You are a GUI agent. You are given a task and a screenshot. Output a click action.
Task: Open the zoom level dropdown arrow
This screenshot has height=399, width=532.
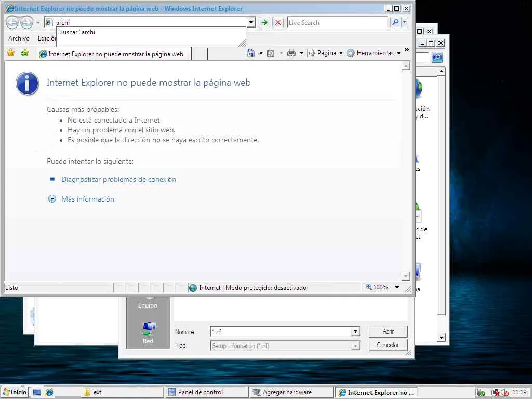click(397, 287)
